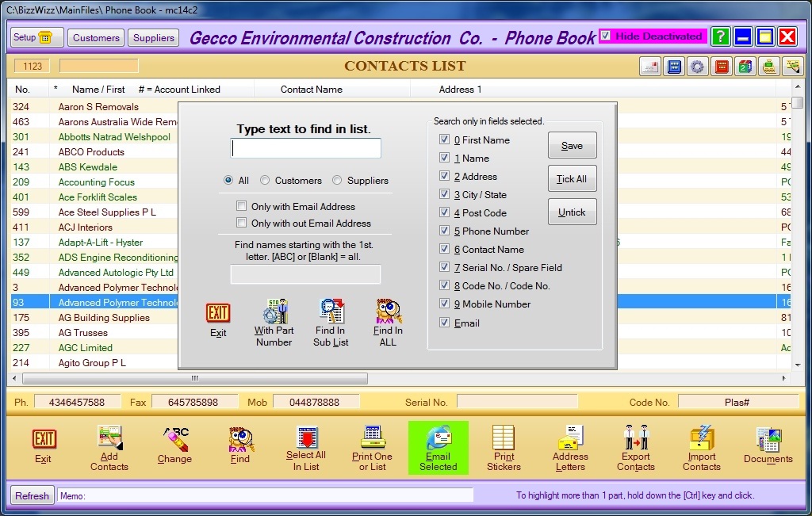Click the Refresh button
Viewport: 812px width, 516px height.
tap(32, 495)
